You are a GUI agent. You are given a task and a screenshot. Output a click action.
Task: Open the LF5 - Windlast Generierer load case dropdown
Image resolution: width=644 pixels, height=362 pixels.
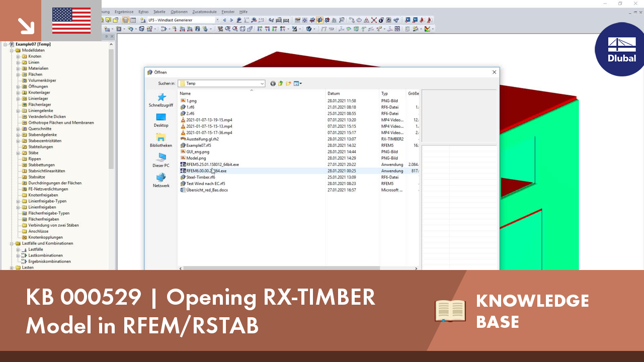click(x=218, y=20)
